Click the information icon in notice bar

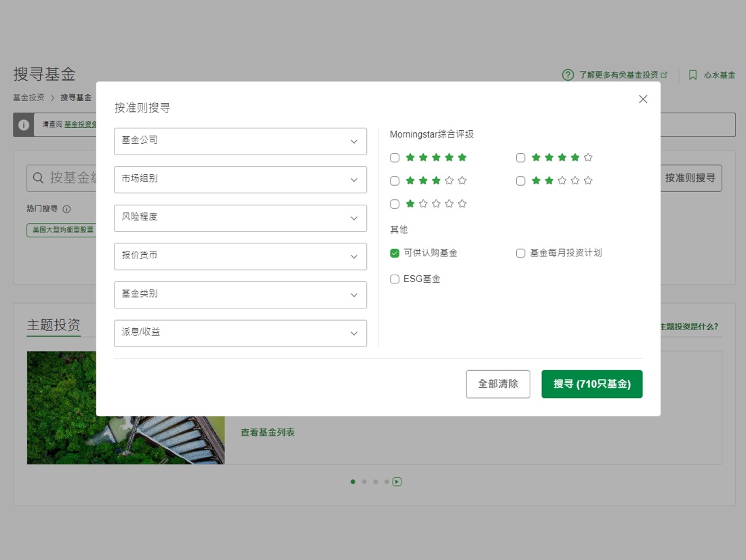[24, 125]
